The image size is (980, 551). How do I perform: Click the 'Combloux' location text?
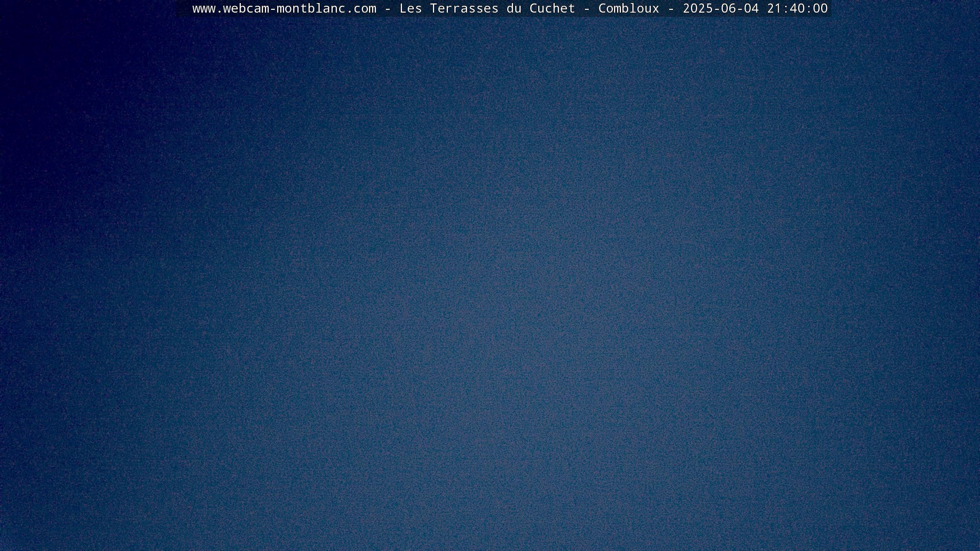tap(629, 8)
